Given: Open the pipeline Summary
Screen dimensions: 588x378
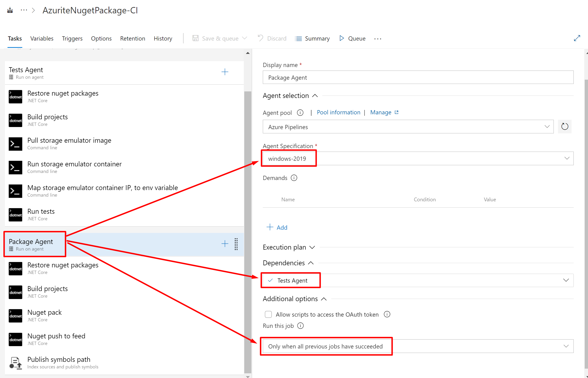Looking at the screenshot, I should 312,38.
